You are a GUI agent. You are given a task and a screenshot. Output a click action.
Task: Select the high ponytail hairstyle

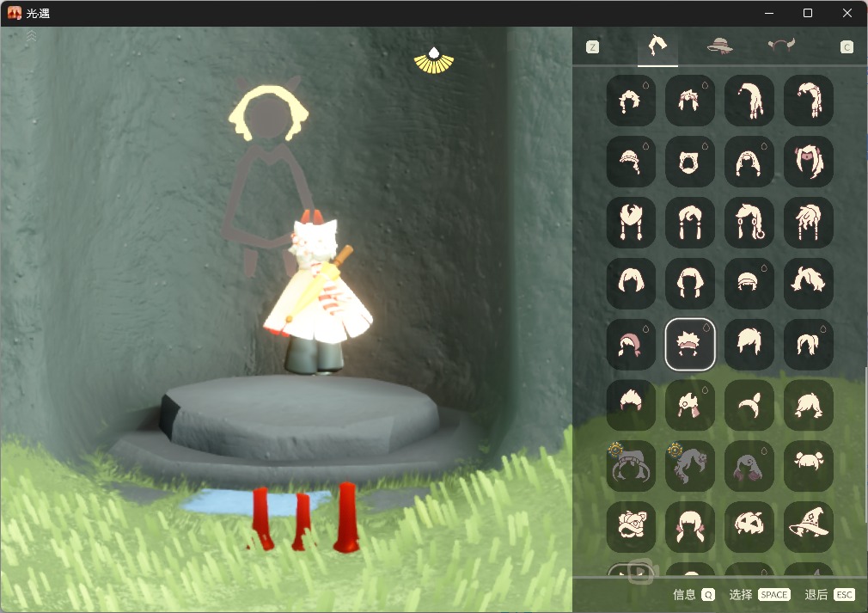808,345
